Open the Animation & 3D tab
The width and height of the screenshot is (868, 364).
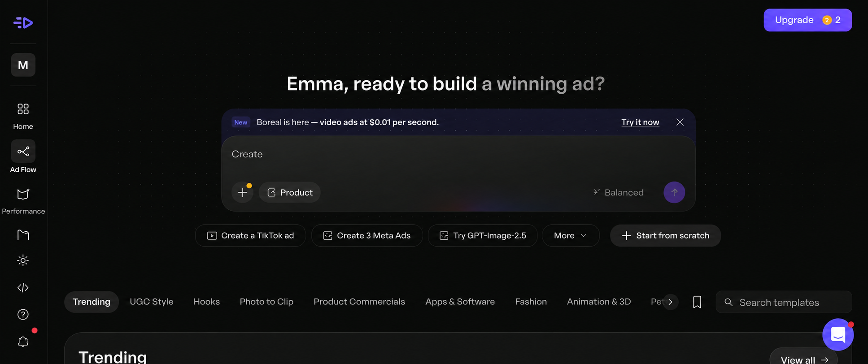(x=599, y=302)
